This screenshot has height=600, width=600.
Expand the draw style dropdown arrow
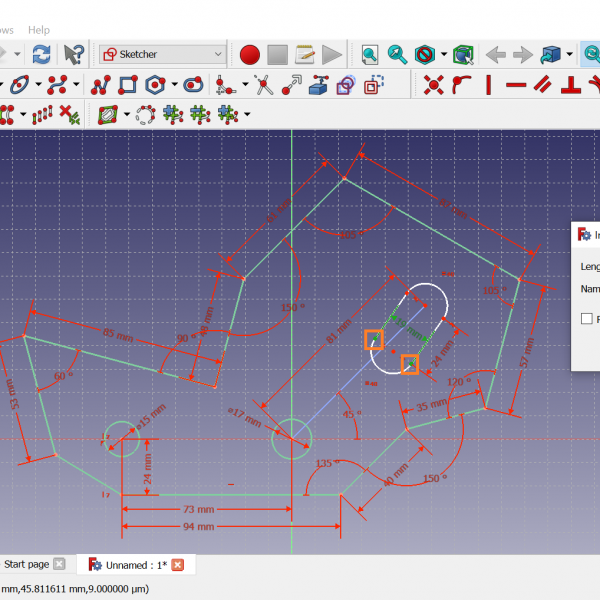point(443,54)
